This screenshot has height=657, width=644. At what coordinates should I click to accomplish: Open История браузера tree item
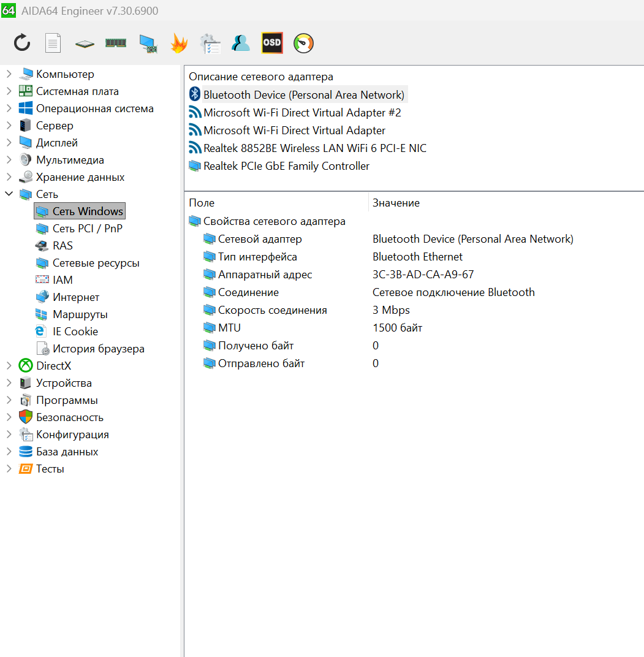pos(98,349)
